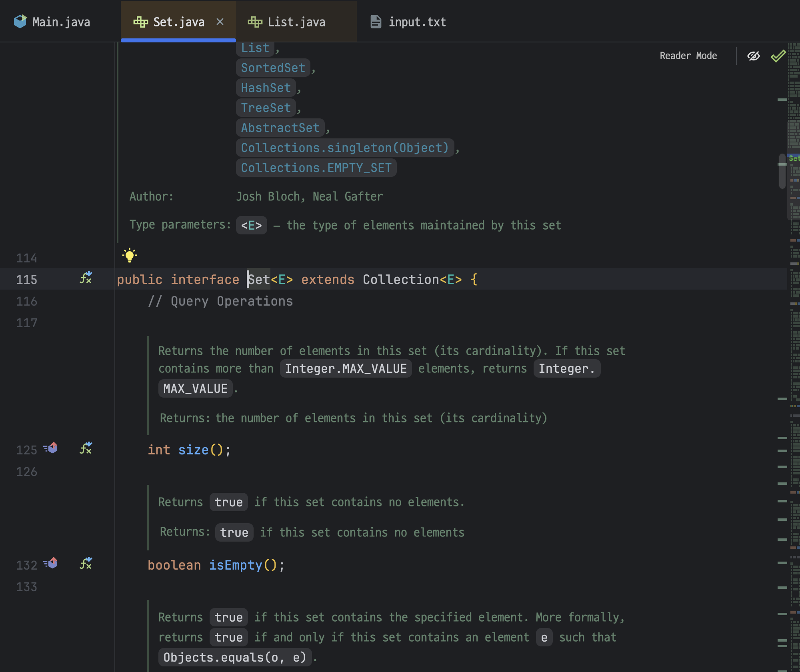Open the SortedSet doc link
The height and width of the screenshot is (672, 800).
273,68
